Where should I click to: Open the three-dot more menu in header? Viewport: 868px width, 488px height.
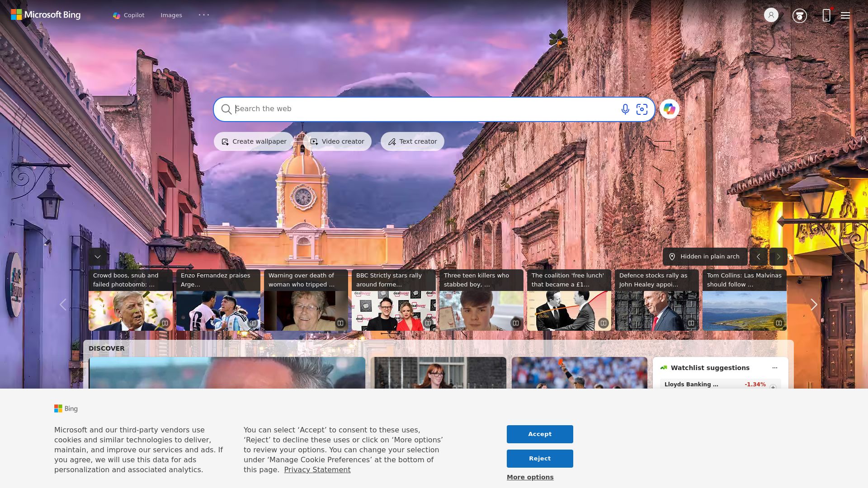tap(204, 15)
